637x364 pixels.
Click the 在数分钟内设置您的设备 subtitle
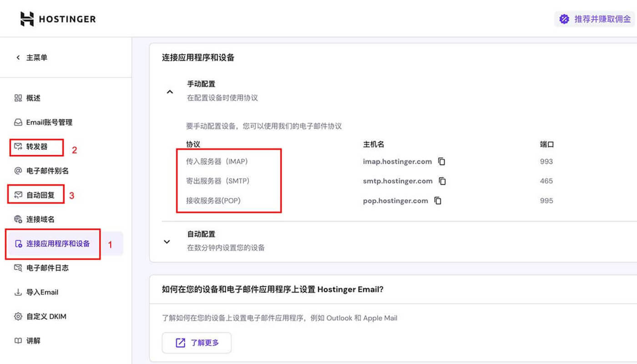point(226,248)
